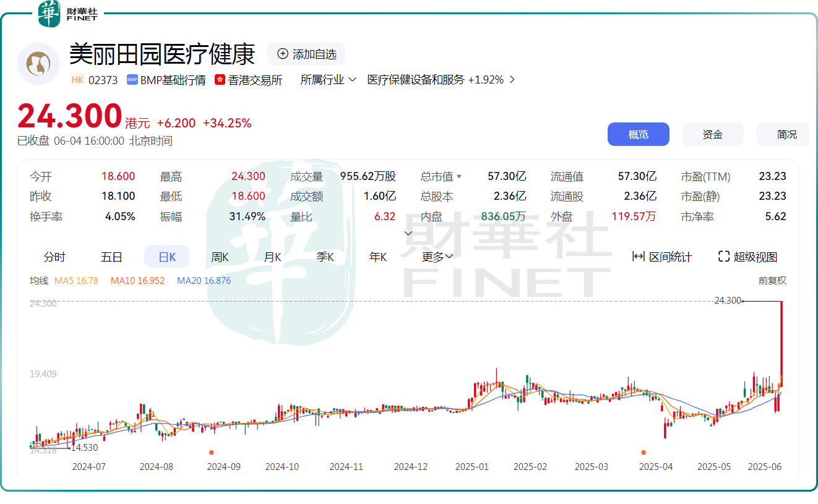Click the 24.300 high price marker on chart
818x504 pixels.
pos(728,301)
